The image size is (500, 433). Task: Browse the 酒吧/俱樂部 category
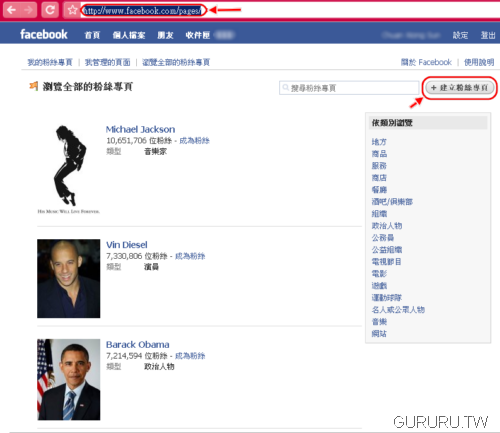coord(392,202)
